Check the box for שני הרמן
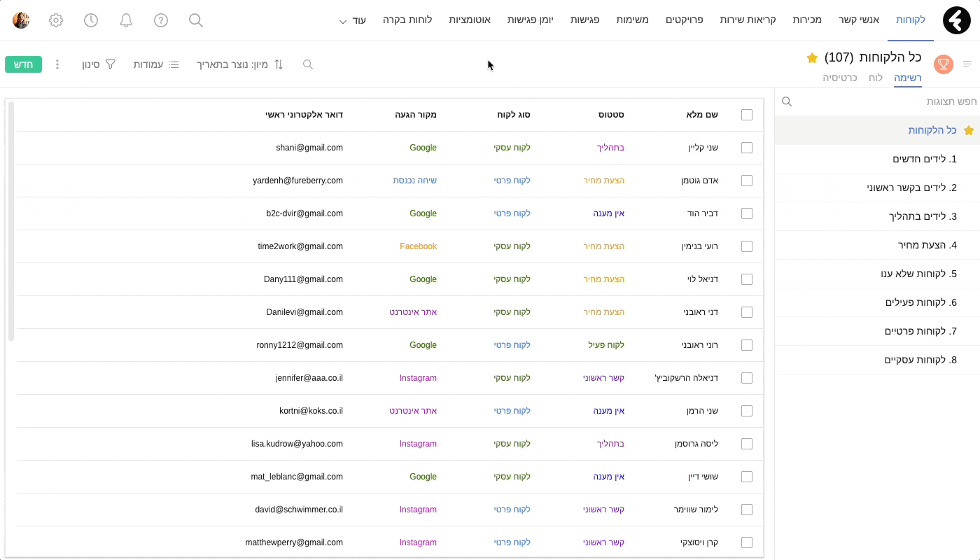 coord(747,411)
